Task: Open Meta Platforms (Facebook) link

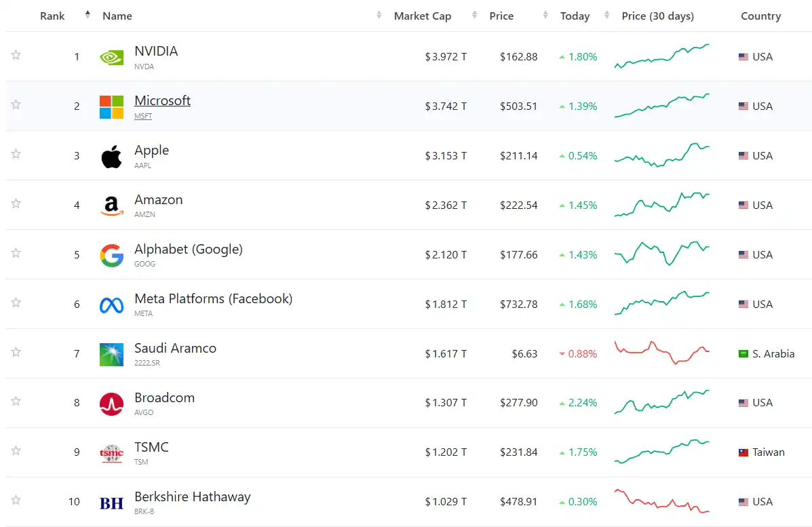Action: (214, 298)
